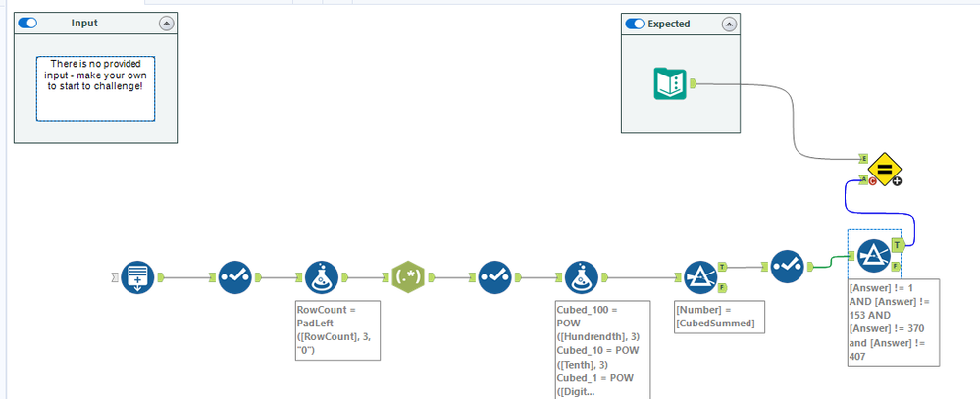Click the Select tool following the RegEx tool
Image resolution: width=980 pixels, height=399 pixels.
[x=495, y=277]
